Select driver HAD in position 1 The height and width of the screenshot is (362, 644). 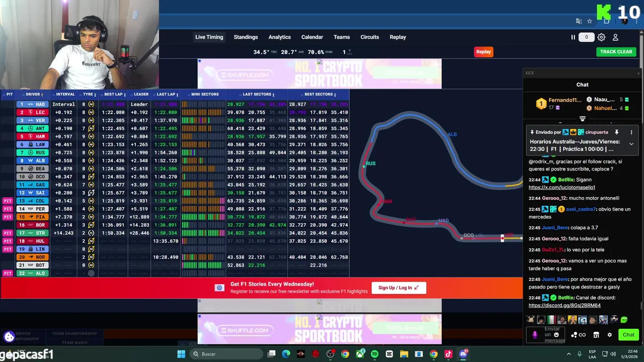[x=32, y=104]
